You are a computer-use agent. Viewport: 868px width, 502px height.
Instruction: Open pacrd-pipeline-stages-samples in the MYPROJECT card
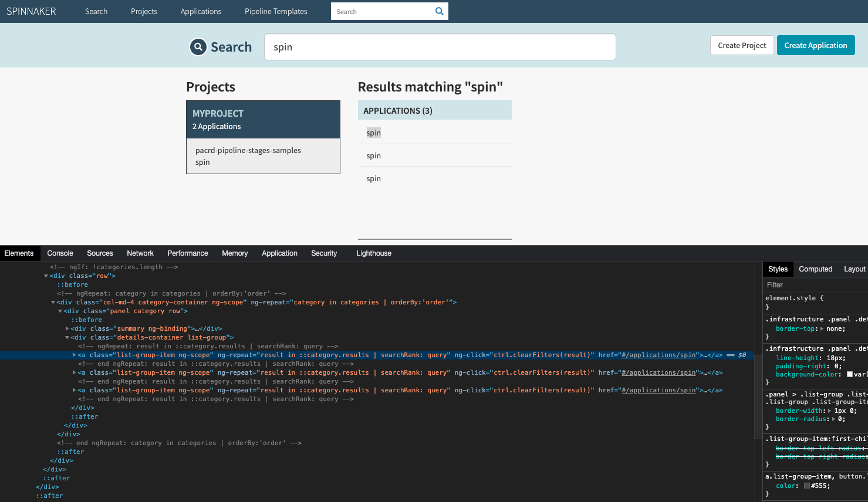point(248,150)
